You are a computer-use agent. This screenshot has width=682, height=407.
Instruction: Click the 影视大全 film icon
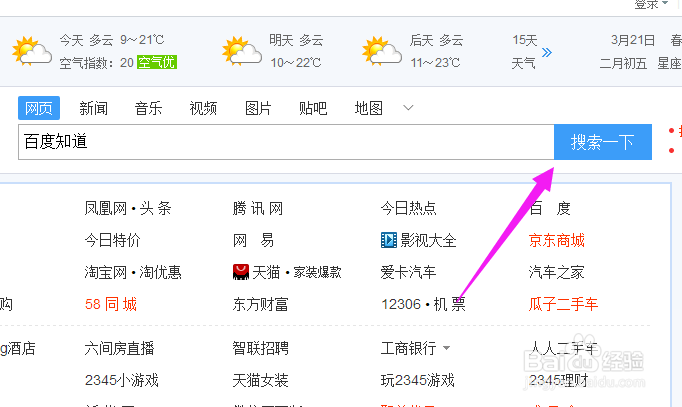388,240
